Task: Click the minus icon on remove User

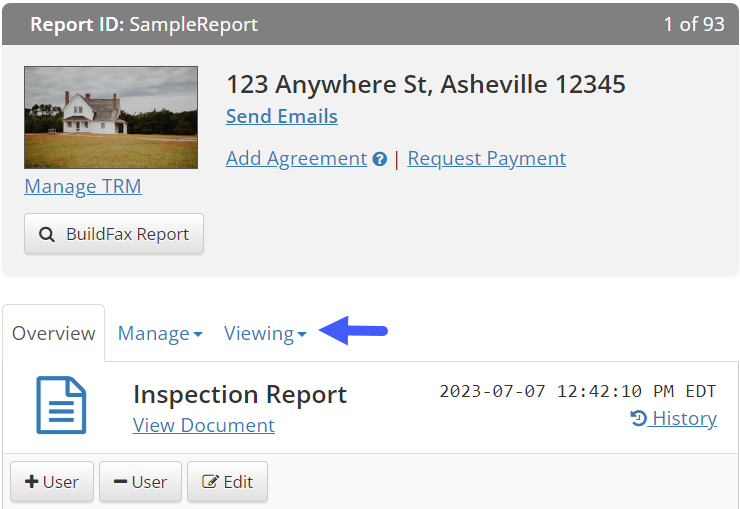Action: (121, 482)
